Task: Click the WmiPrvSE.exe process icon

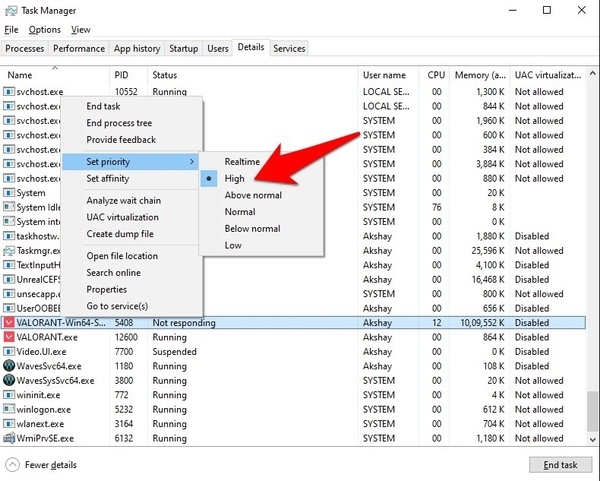Action: click(x=9, y=439)
